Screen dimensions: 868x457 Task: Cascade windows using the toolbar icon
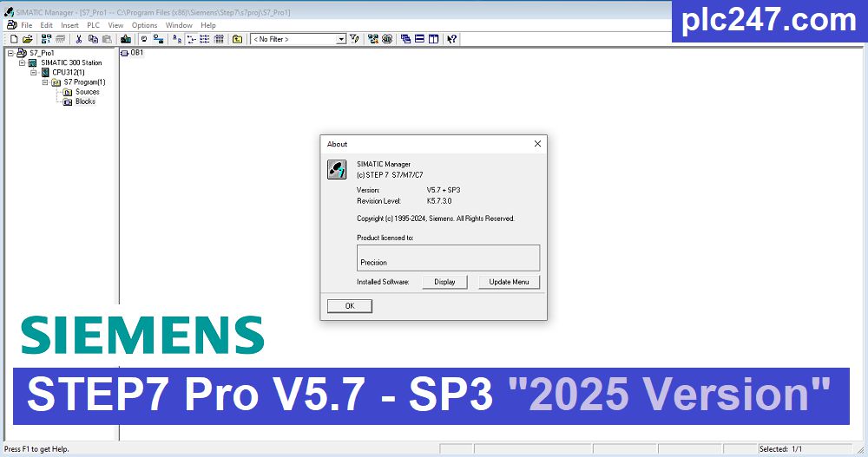click(405, 39)
